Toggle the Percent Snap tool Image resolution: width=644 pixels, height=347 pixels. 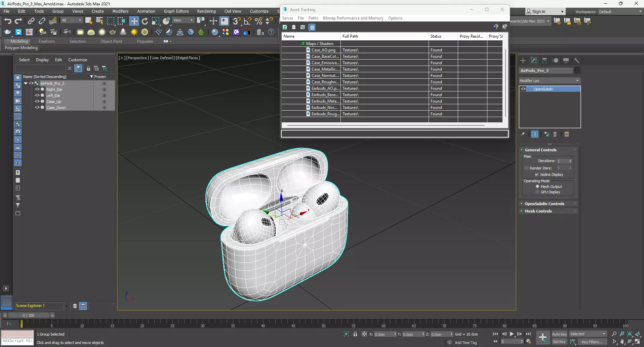(258, 21)
